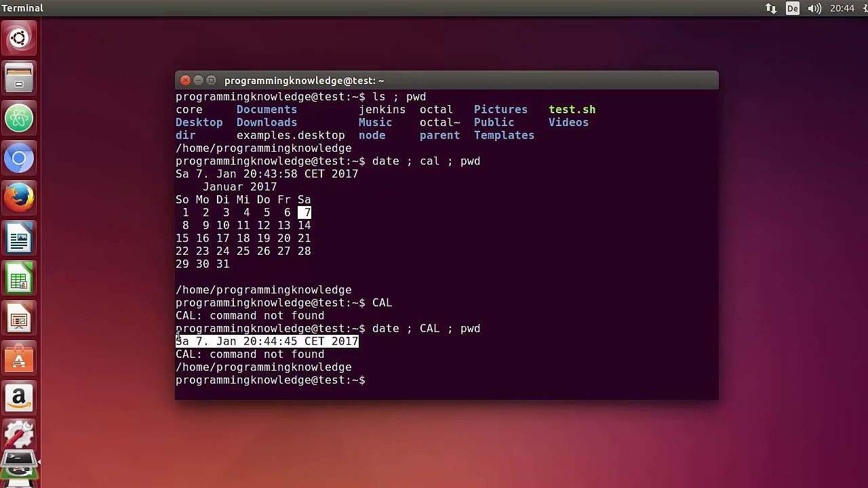Open LibreOffice Impress from launcher
Viewport: 868px width, 488px height.
click(x=19, y=319)
